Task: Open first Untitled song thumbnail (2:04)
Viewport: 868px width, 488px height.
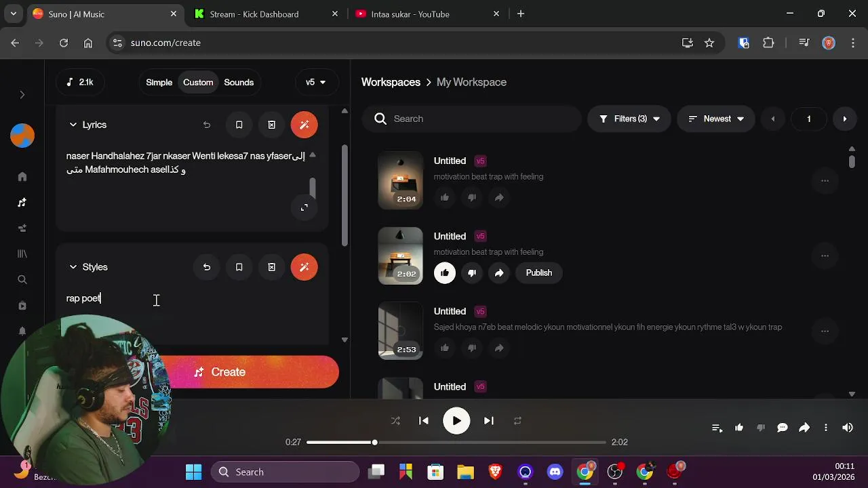Action: pyautogui.click(x=400, y=180)
